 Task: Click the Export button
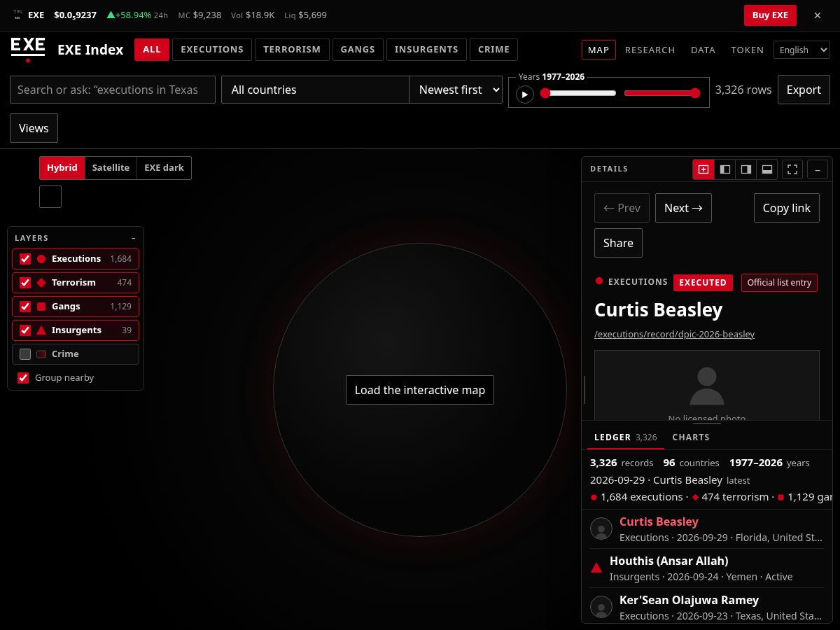click(x=804, y=90)
